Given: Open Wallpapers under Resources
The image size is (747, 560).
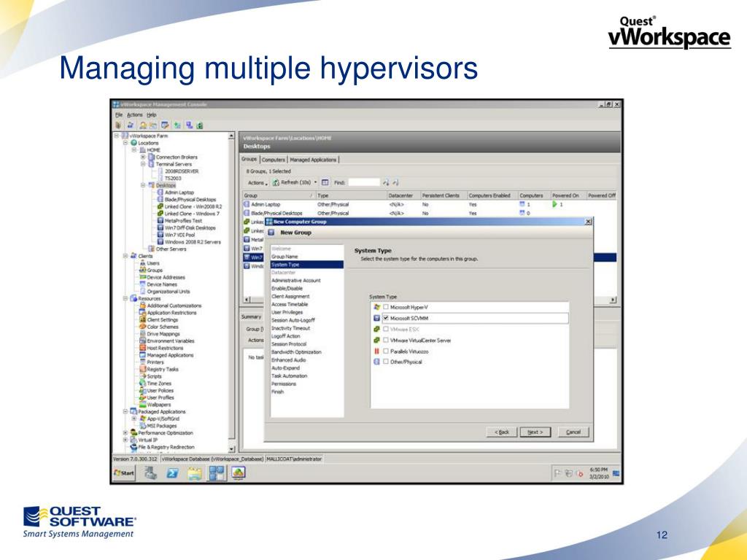Looking at the screenshot, I should click(x=158, y=405).
